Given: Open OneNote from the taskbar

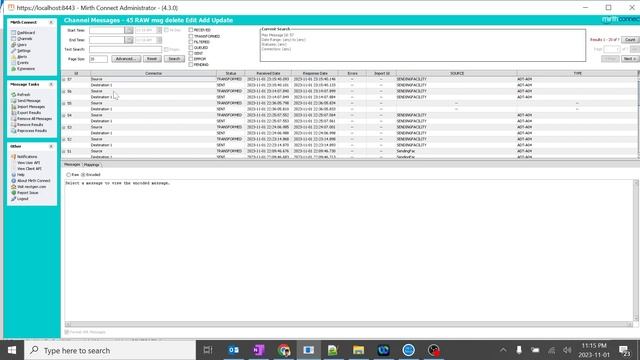Looking at the screenshot, I should click(x=258, y=350).
